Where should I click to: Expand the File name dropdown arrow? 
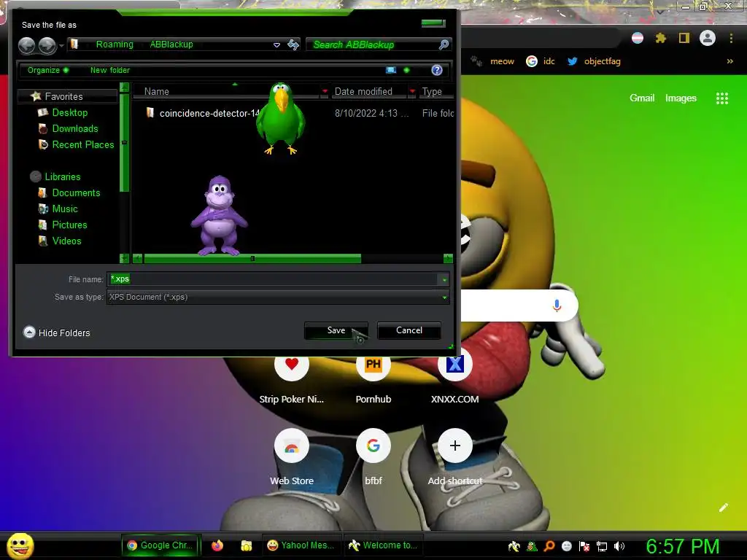pyautogui.click(x=444, y=279)
